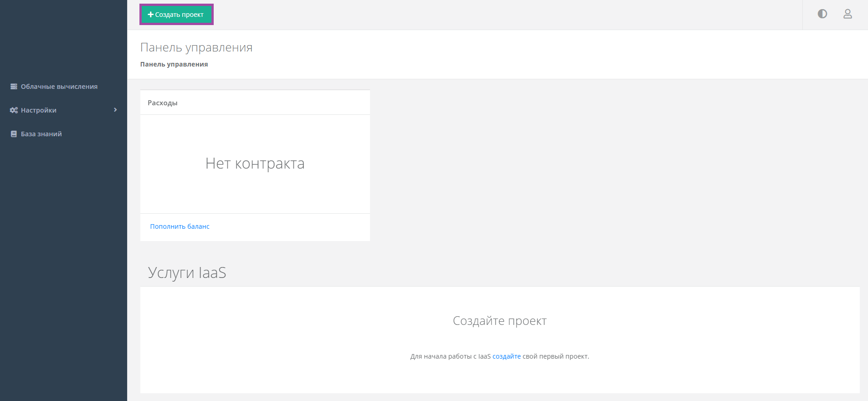Open the Облачные вычисления sidebar section
The width and height of the screenshot is (868, 401).
pos(59,87)
